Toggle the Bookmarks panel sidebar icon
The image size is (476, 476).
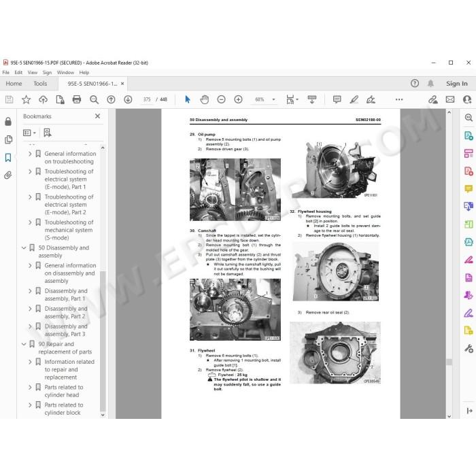click(8, 157)
